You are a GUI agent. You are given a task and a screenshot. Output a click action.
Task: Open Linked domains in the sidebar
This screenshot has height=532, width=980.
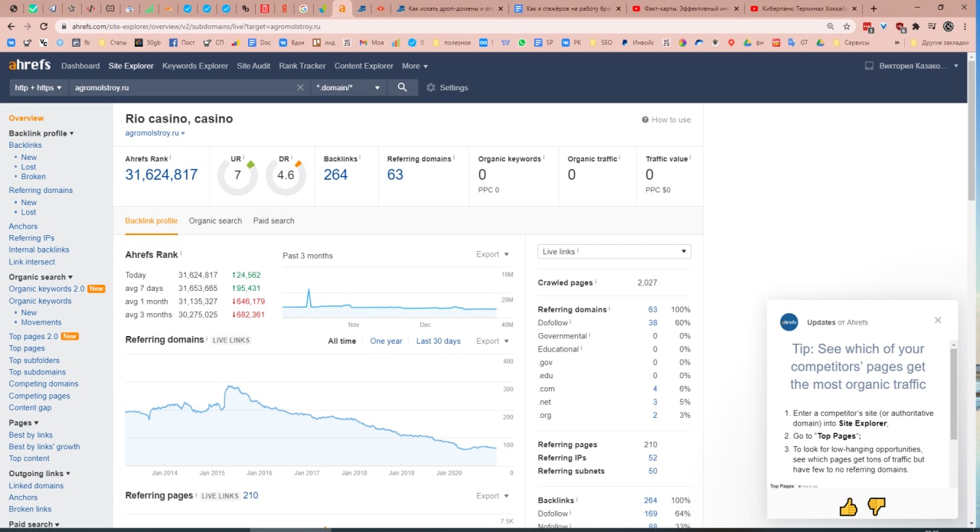36,485
